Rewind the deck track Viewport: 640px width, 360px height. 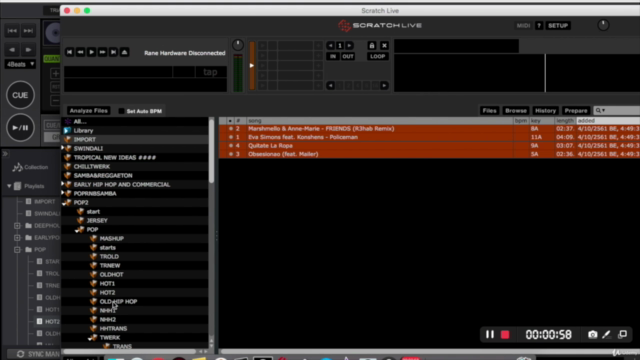click(80, 52)
